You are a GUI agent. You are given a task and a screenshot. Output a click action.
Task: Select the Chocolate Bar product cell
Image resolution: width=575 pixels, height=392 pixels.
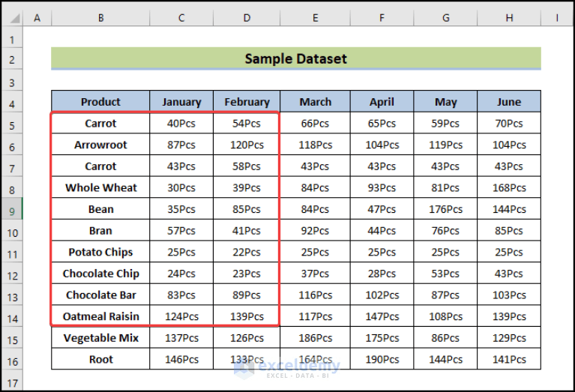(100, 295)
